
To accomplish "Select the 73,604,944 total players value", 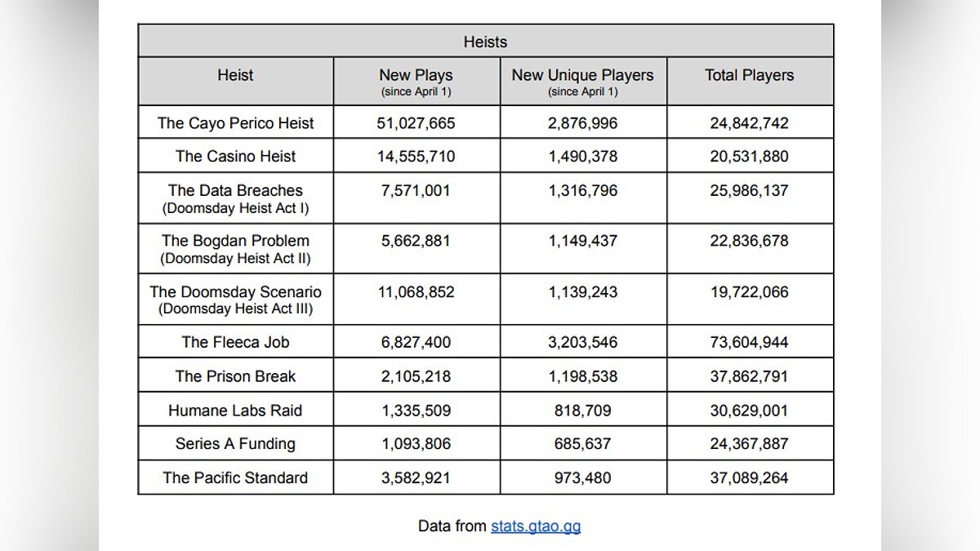I will (749, 342).
